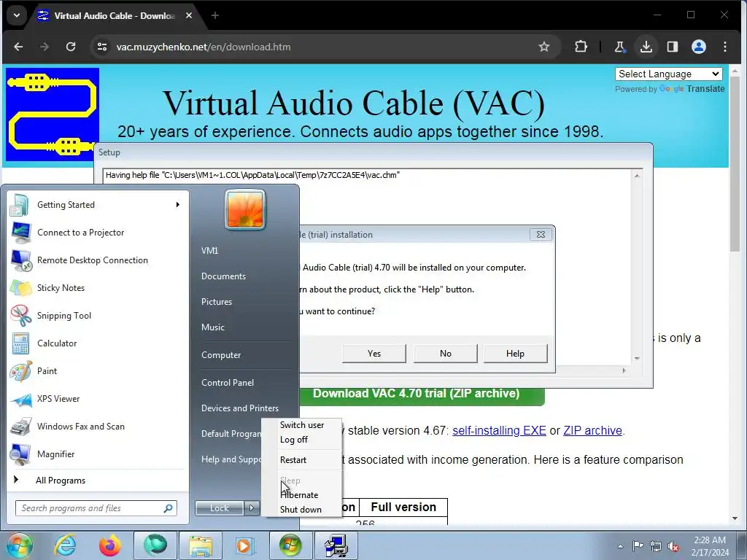Click the setup installer taskbar icon
747x560 pixels.
[336, 545]
